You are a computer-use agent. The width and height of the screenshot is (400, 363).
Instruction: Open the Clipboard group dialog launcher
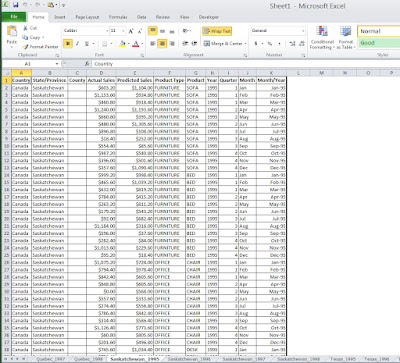(x=57, y=55)
